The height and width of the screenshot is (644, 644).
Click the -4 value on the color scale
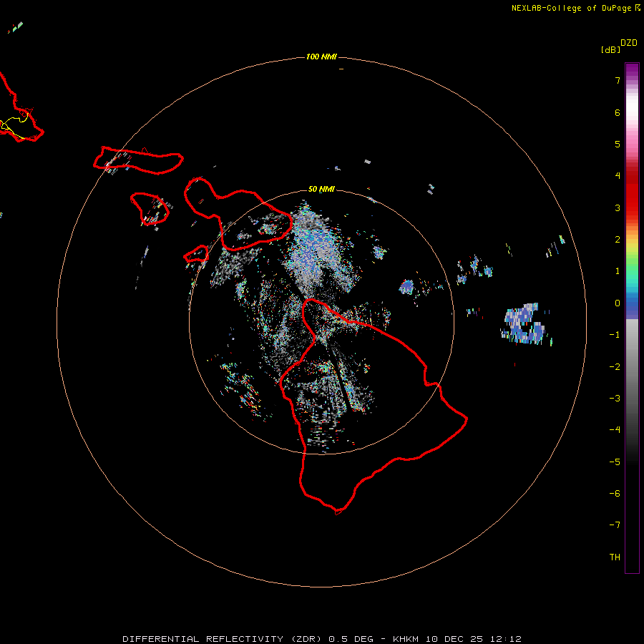[615, 430]
